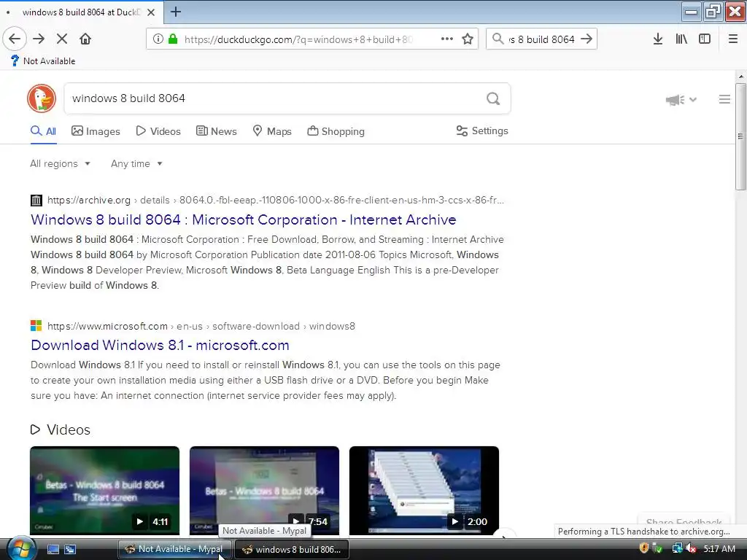Open the Windows Start orb
Screen dimensions: 747x560
21,548
